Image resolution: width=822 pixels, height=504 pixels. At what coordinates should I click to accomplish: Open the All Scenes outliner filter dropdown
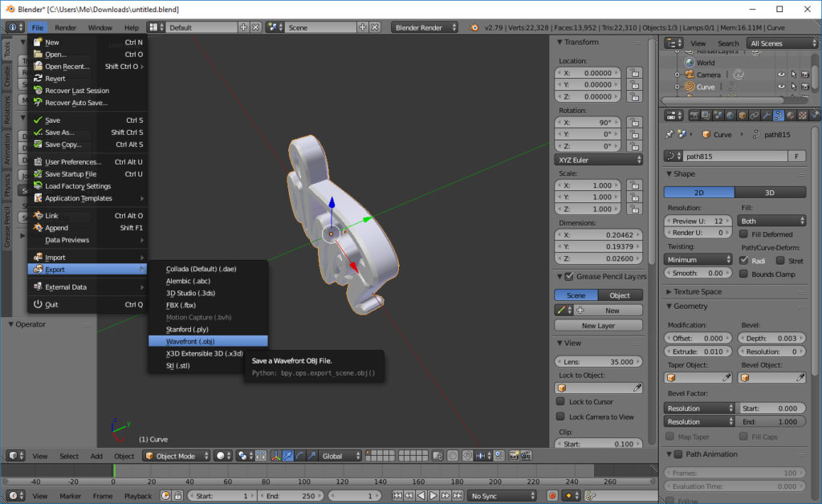tap(783, 43)
